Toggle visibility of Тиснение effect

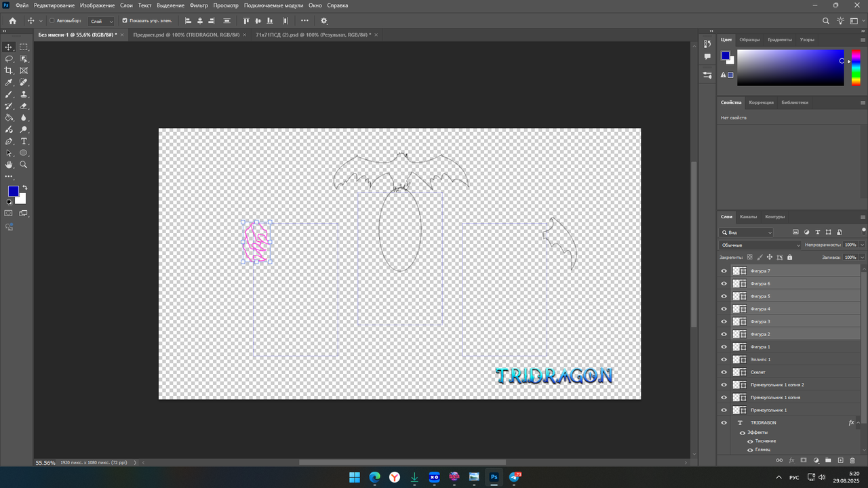750,441
